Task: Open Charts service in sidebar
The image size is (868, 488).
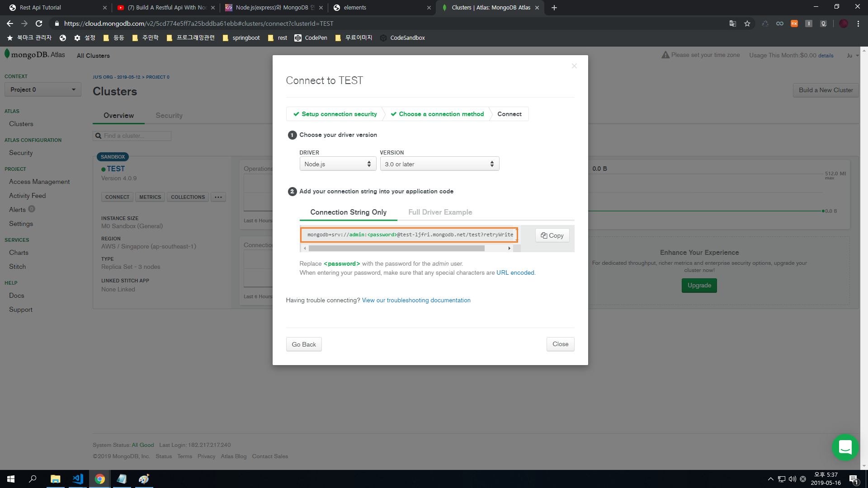Action: click(x=19, y=253)
